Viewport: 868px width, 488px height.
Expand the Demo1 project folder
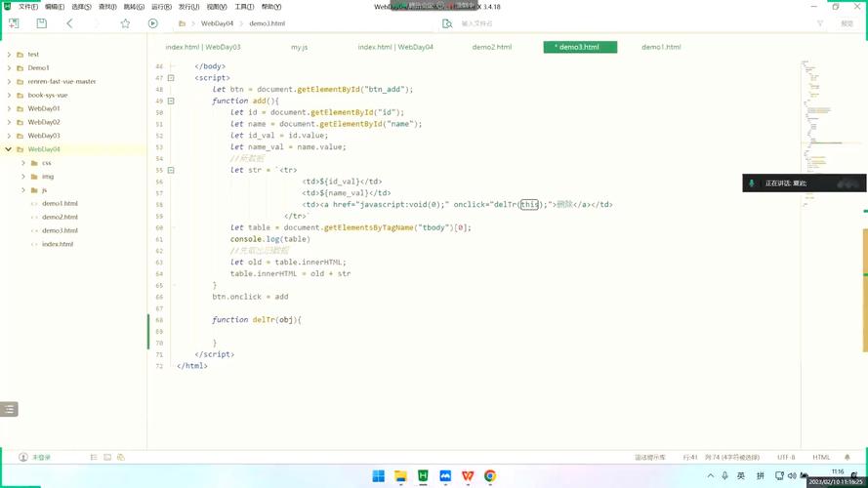(9, 67)
